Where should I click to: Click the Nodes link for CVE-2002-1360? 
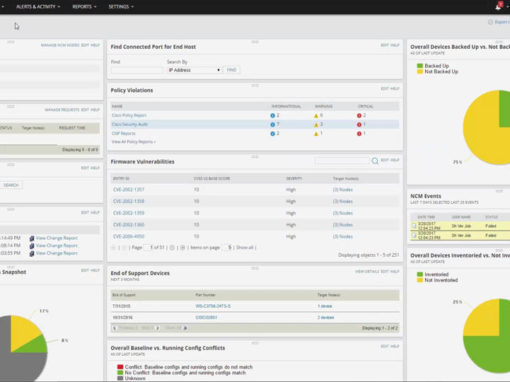343,225
